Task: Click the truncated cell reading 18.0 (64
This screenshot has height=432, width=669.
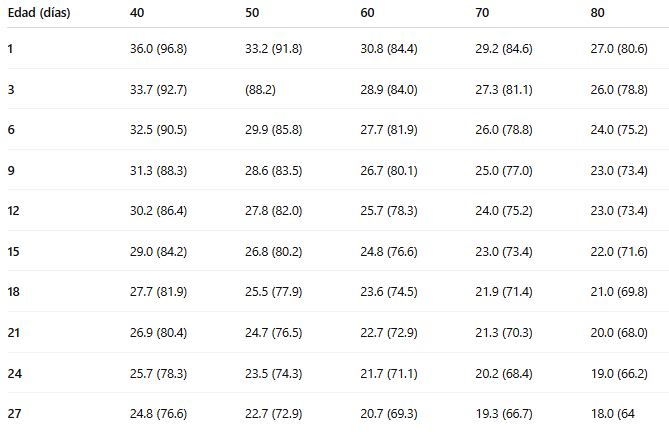Action: [x=620, y=413]
